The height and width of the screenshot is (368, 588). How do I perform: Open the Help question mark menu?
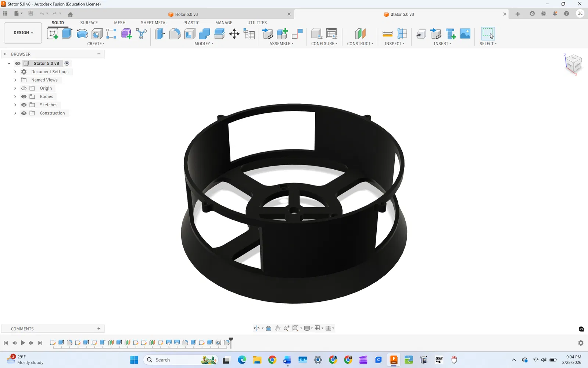[x=566, y=14]
